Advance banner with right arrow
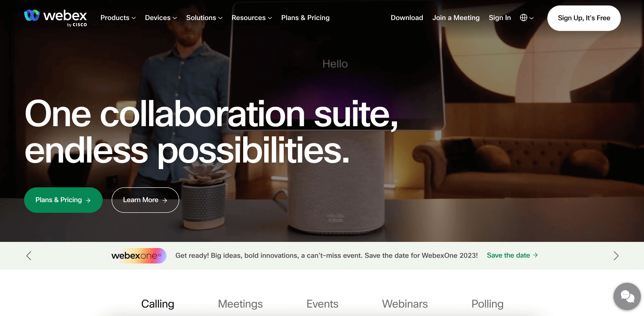This screenshot has width=644, height=316. [616, 256]
